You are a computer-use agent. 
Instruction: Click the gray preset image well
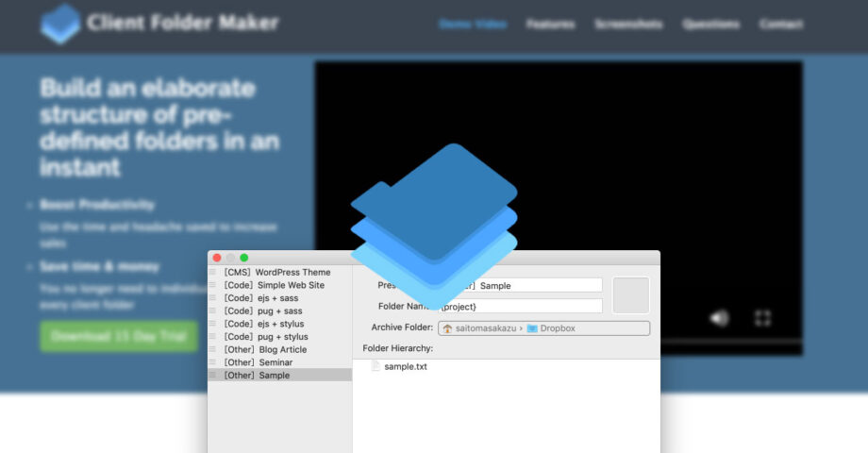(630, 295)
